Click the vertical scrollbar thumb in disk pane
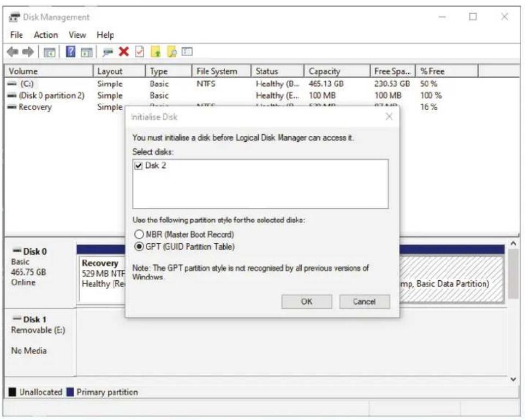525x420 pixels. (x=513, y=274)
